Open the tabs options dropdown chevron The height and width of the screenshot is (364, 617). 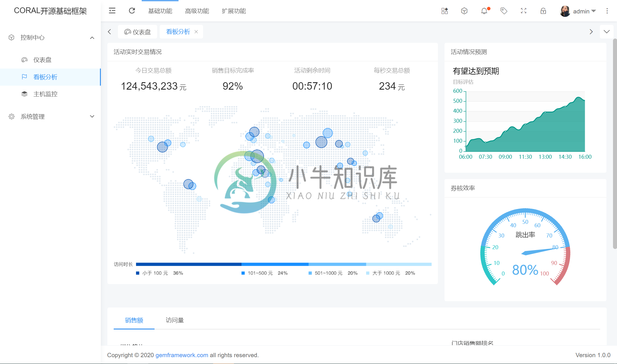click(607, 32)
